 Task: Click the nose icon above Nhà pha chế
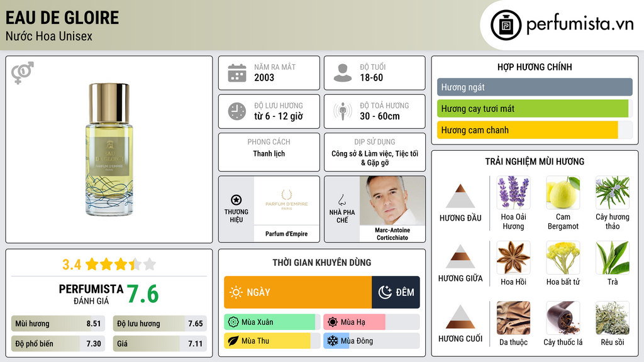pos(341,200)
